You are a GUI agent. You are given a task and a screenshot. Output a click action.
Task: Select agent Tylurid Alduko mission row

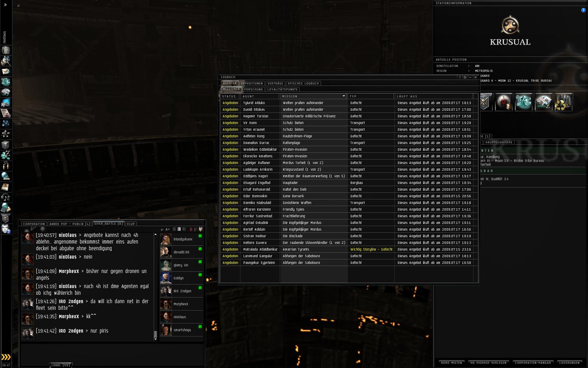349,103
